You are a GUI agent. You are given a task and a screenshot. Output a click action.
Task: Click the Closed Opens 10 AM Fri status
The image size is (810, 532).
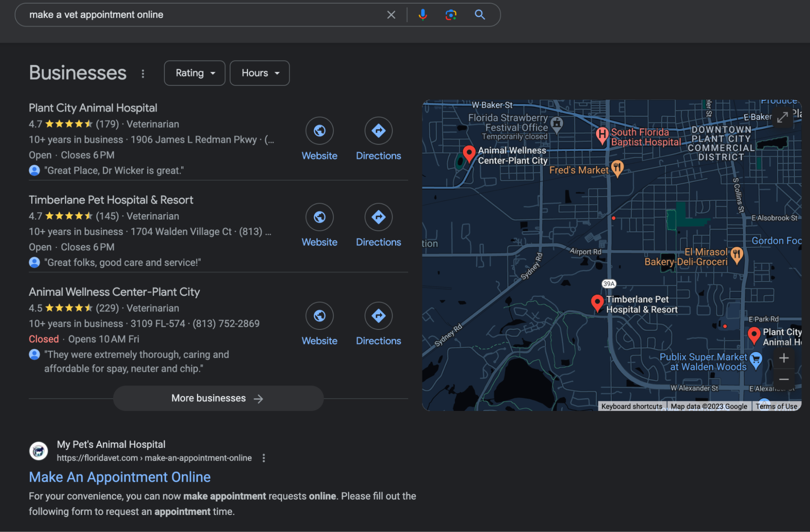(x=84, y=339)
